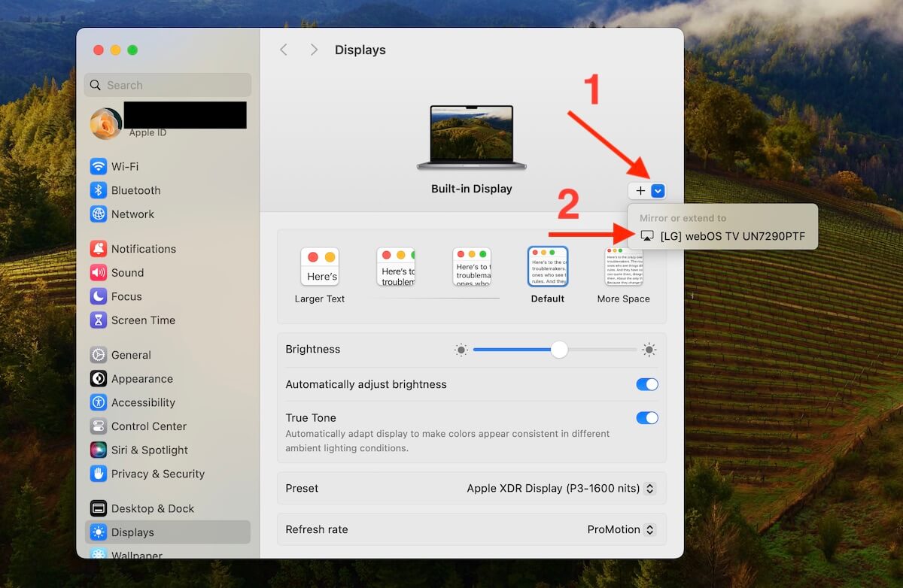Click the Screen Time hourglass icon
Image resolution: width=903 pixels, height=588 pixels.
tap(99, 320)
